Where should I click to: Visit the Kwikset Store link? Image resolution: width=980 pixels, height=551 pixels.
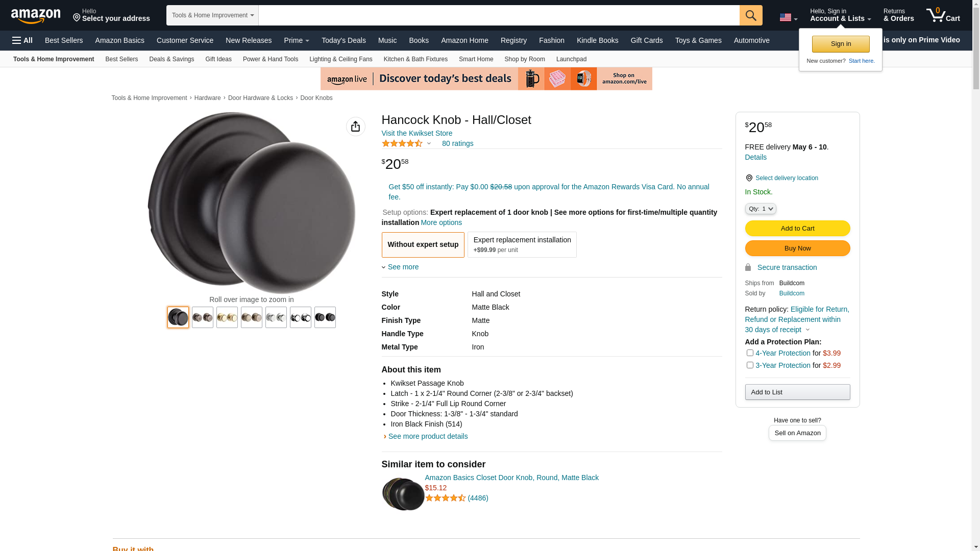click(417, 133)
